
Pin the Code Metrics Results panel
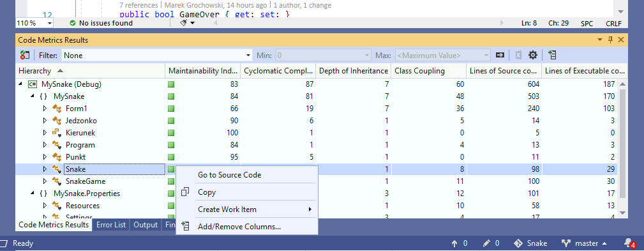[610, 40]
